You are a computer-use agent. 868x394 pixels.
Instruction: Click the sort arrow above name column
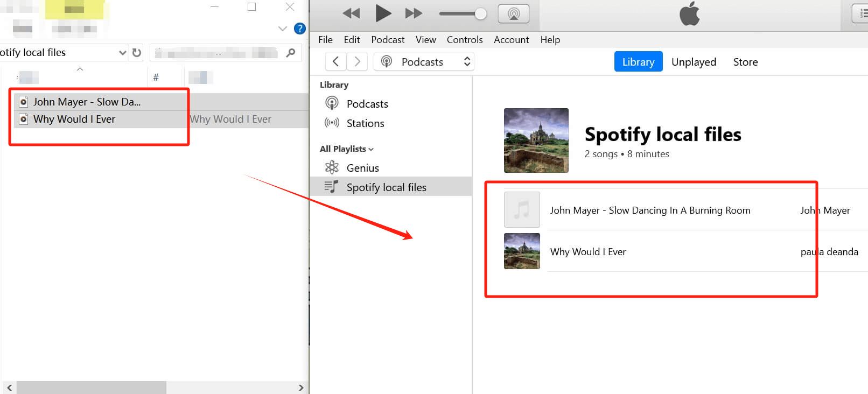click(80, 69)
